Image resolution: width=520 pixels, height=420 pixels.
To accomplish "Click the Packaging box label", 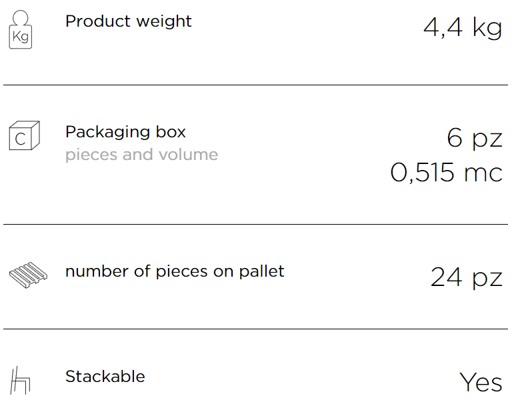I will (125, 133).
